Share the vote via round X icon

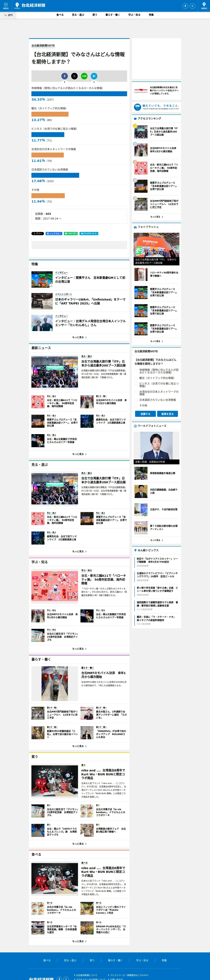(x=74, y=76)
